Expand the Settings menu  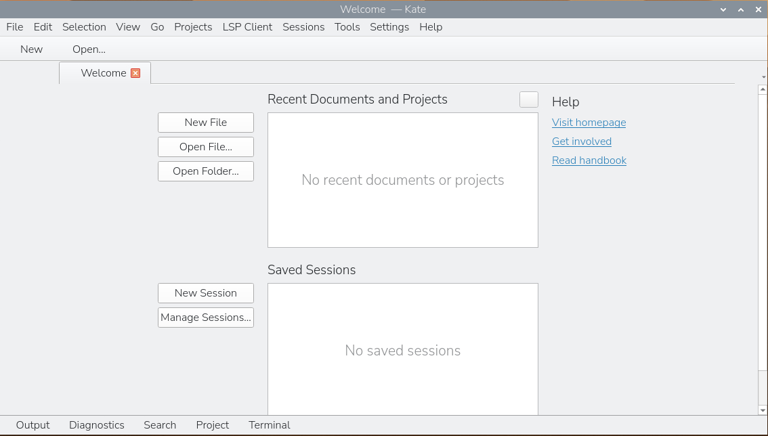point(389,27)
